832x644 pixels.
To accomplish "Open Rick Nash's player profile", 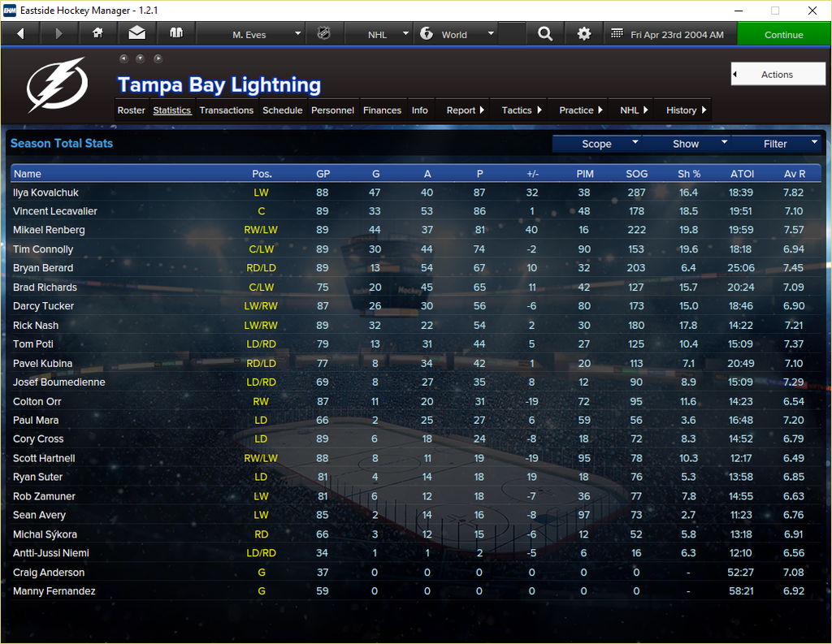I will pos(36,325).
